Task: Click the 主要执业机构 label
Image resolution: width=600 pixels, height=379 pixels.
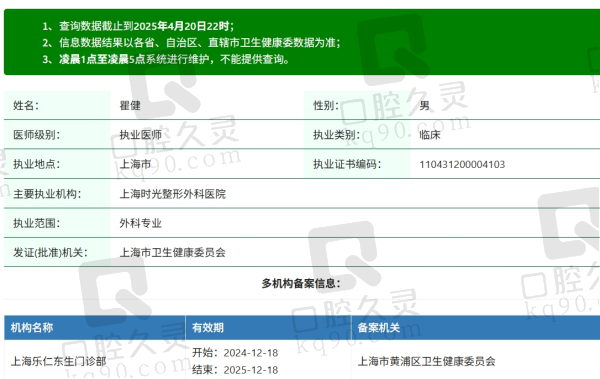Action: (47, 194)
